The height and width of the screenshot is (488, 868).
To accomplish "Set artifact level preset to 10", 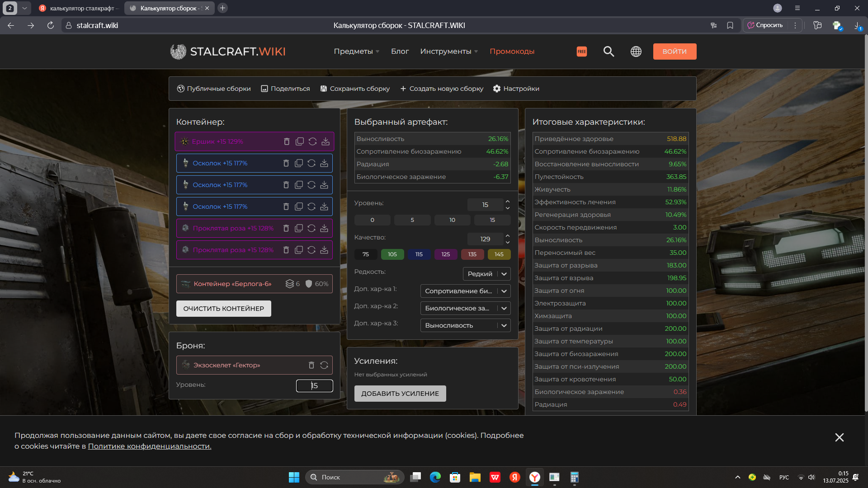I will 453,220.
